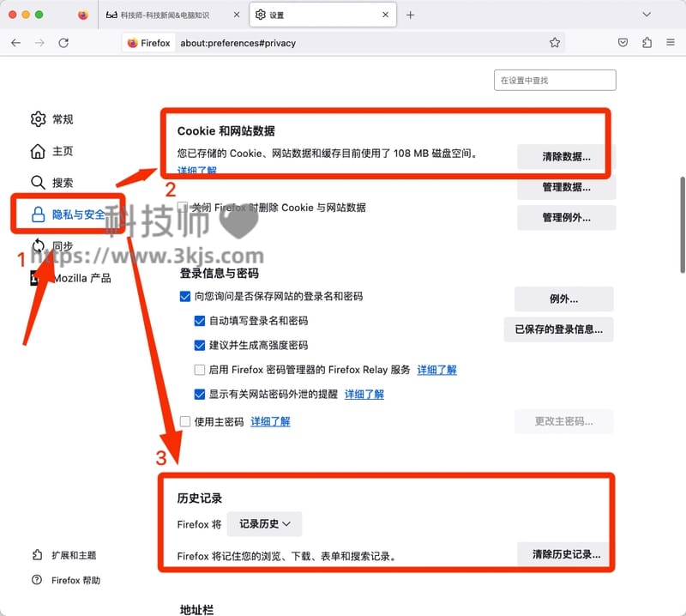The image size is (686, 616).
Task: Close the 设置 tab
Action: pyautogui.click(x=385, y=15)
